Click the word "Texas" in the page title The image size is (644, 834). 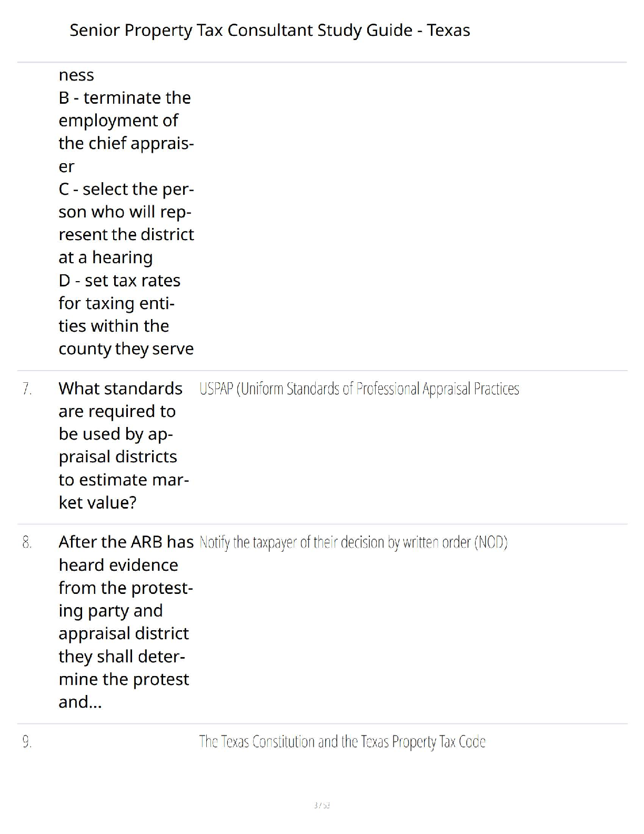point(448,30)
